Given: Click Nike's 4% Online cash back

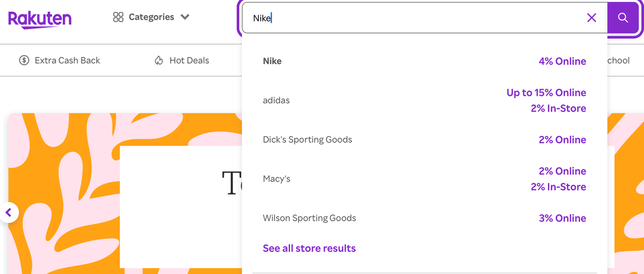Looking at the screenshot, I should 562,61.
